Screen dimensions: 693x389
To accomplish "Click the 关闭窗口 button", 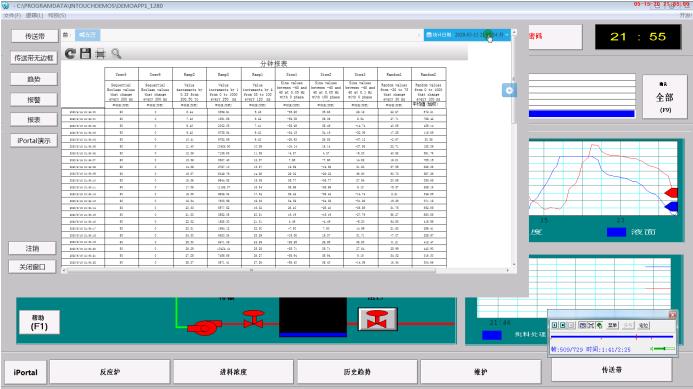I will pos(32,267).
